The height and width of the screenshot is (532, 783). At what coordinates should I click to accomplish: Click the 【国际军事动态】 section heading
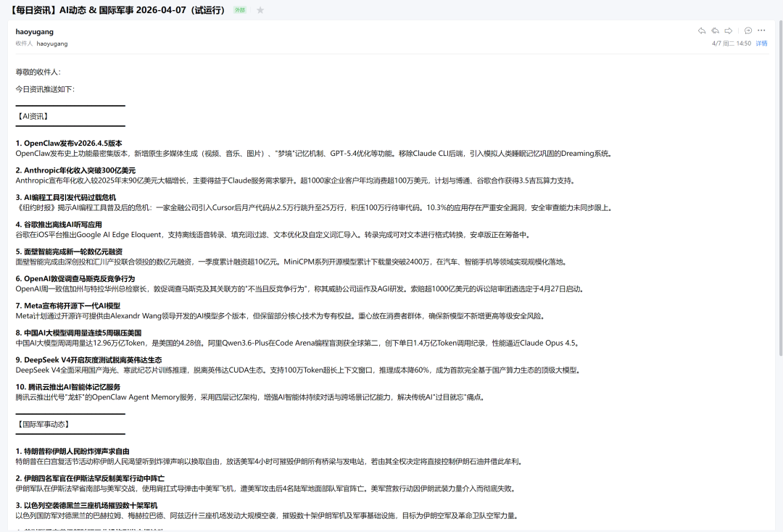(x=43, y=424)
